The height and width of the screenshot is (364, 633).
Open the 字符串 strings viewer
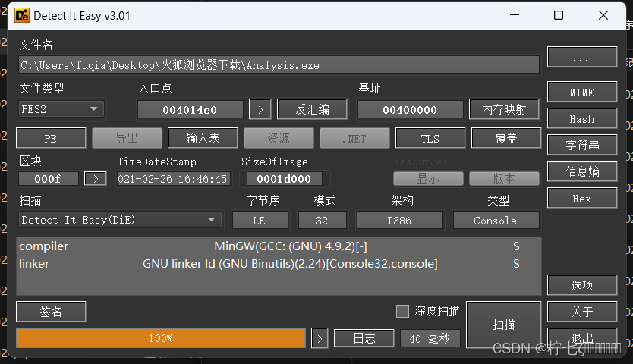581,145
